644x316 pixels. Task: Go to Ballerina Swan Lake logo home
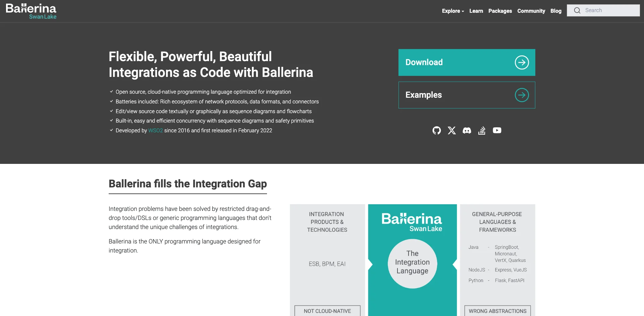[x=31, y=11]
